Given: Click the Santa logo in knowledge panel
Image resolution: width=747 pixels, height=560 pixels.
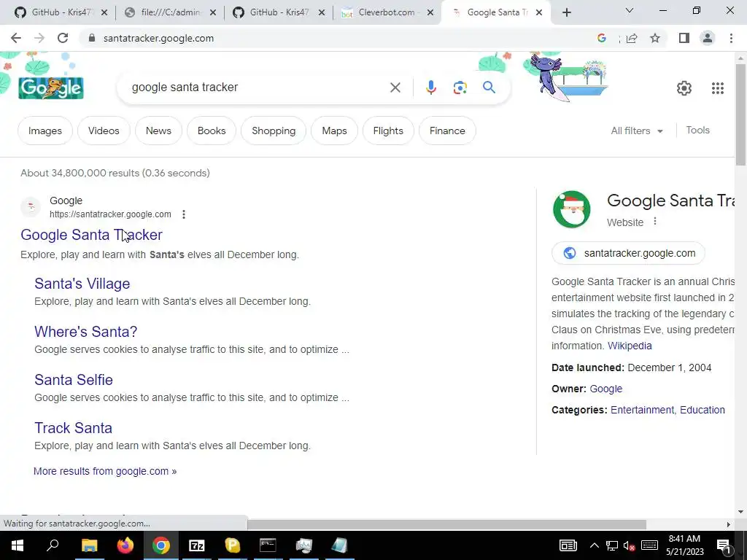Looking at the screenshot, I should 572,209.
